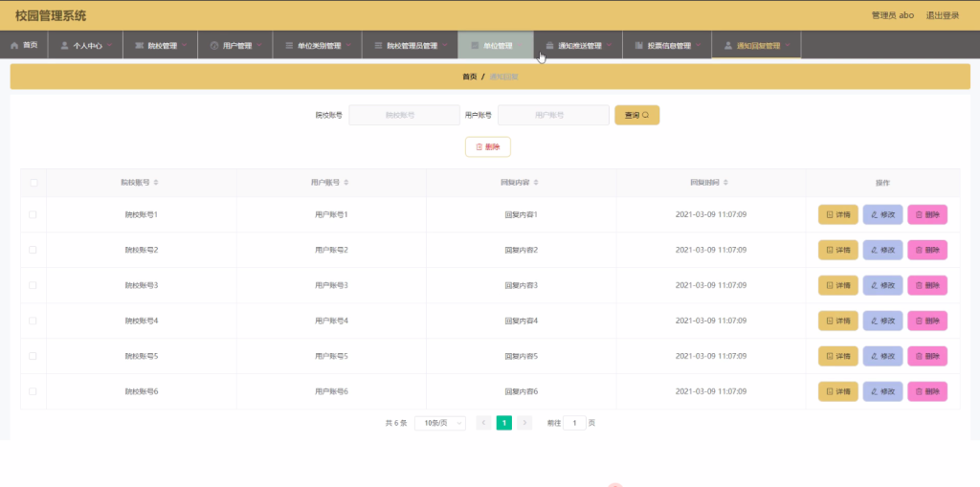Select the checkbox for 院校账号6 row

click(x=33, y=391)
